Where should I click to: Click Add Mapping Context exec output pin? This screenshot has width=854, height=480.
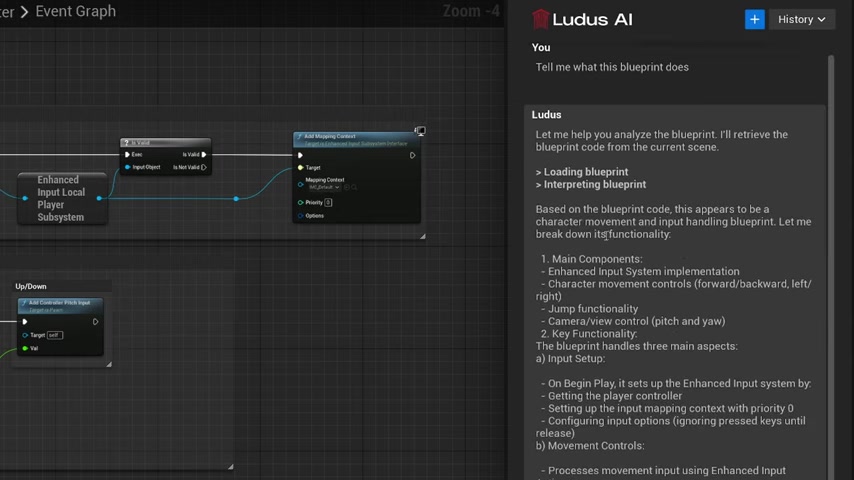pos(412,155)
